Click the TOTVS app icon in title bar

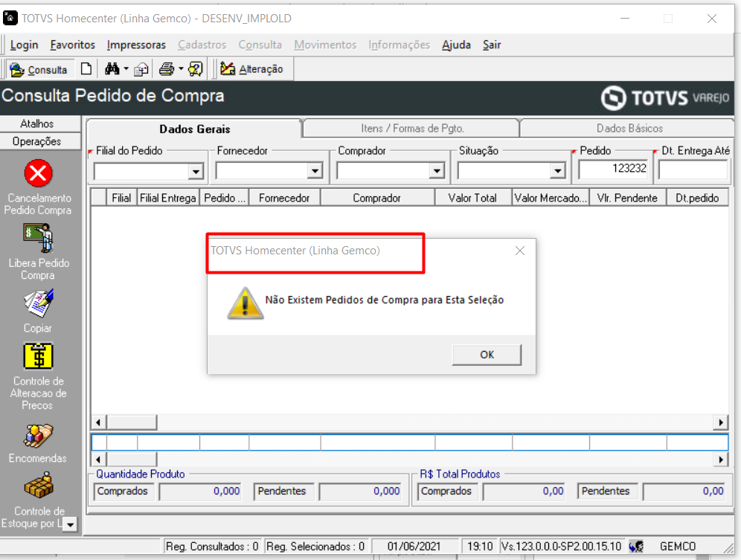(10, 18)
